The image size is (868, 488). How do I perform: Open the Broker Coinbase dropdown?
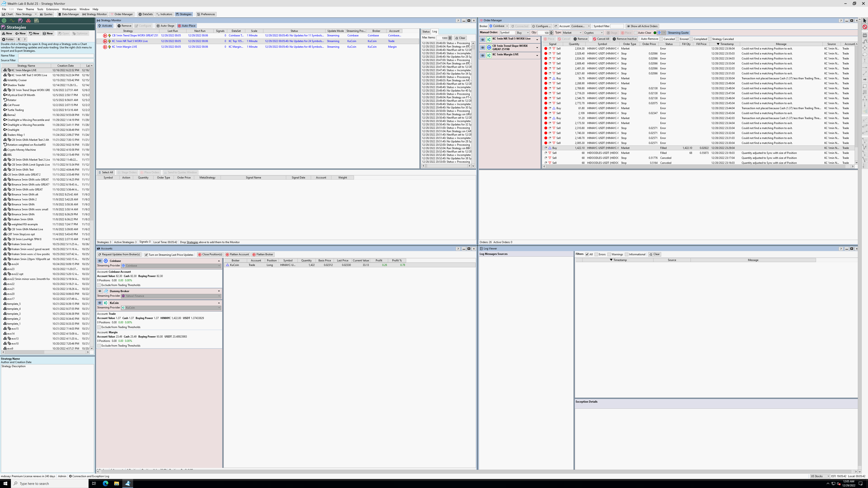click(499, 26)
